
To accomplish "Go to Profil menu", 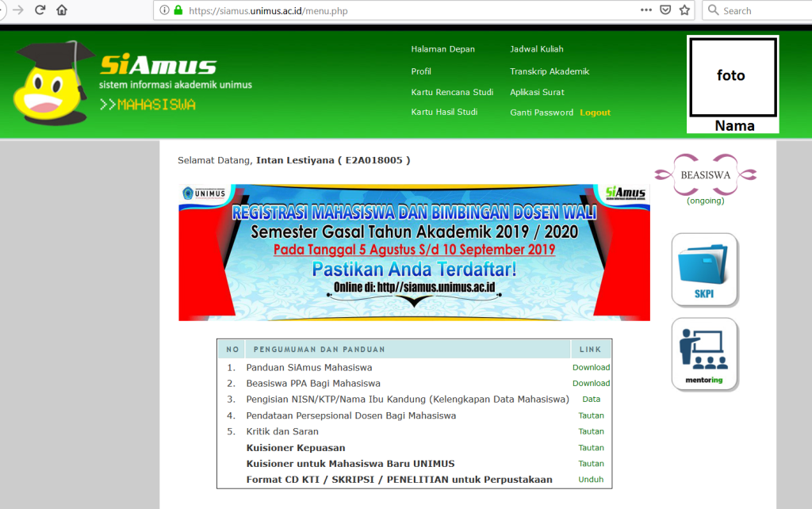I will 421,71.
